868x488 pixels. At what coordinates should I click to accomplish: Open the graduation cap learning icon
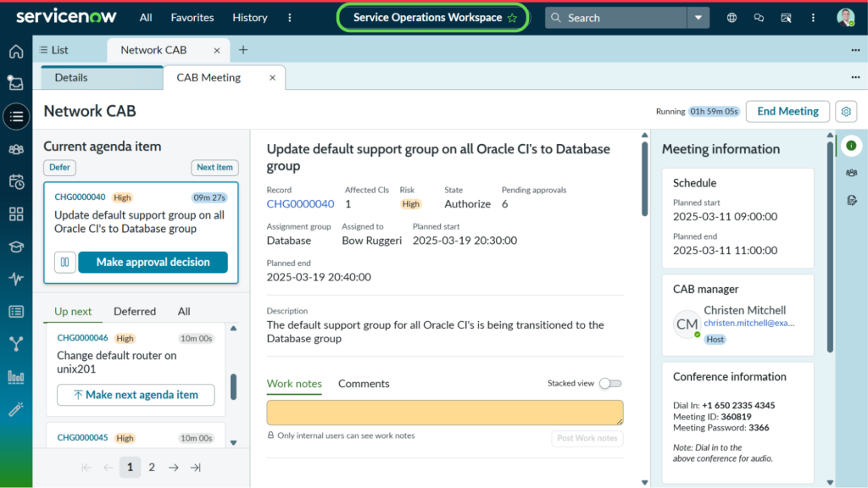[16, 247]
